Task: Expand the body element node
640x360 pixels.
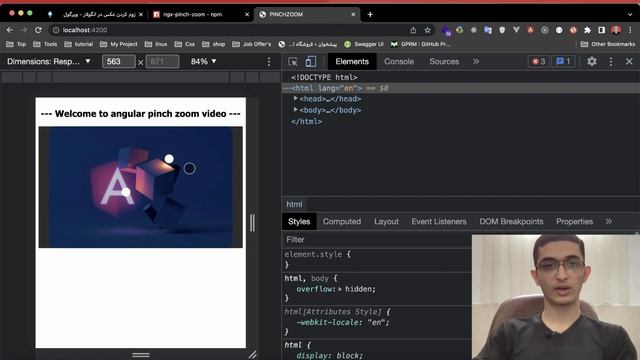Action: (x=295, y=110)
